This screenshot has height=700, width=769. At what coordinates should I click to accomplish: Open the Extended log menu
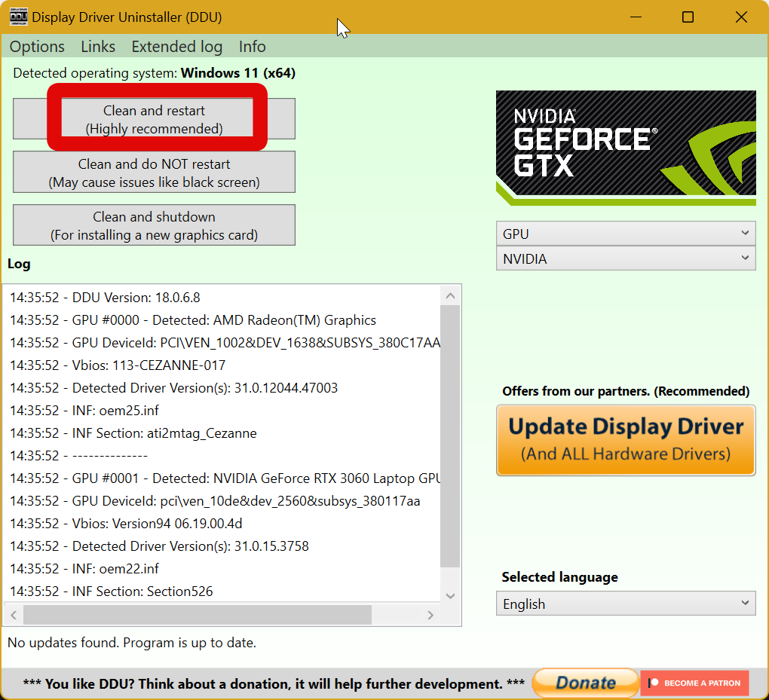pos(176,47)
